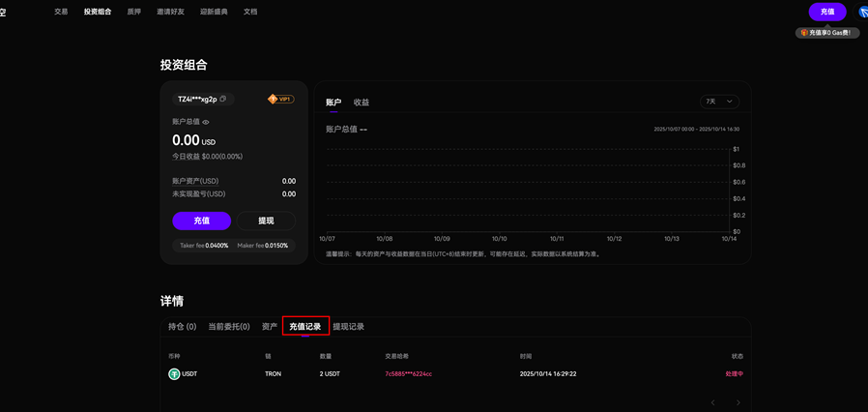Go to previous page of records
Screen dimensions: 868x412
click(713, 402)
